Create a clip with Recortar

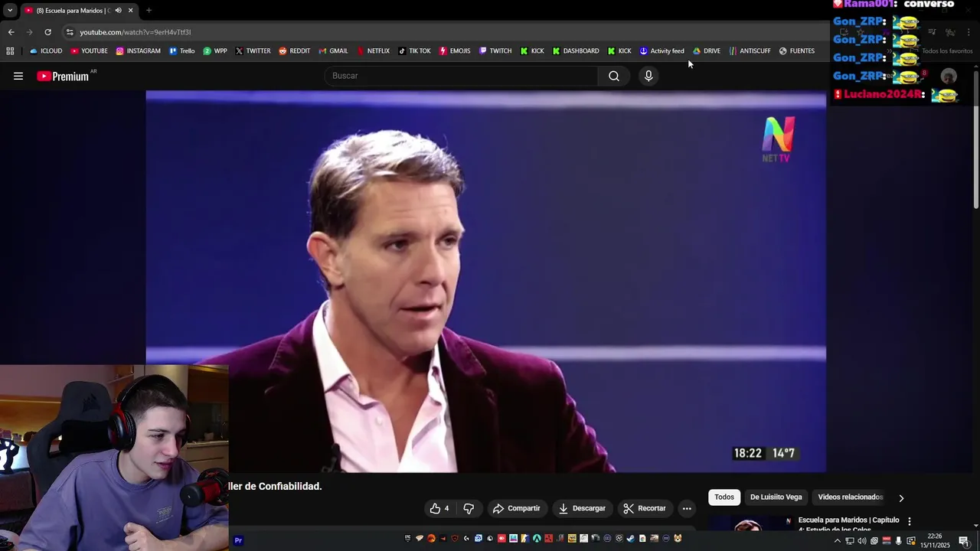pos(645,508)
